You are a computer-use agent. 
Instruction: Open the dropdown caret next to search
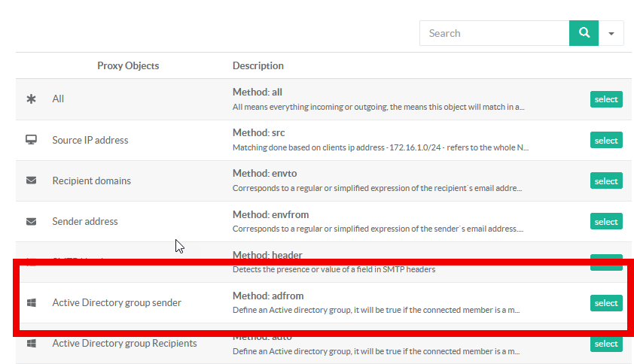click(x=611, y=33)
